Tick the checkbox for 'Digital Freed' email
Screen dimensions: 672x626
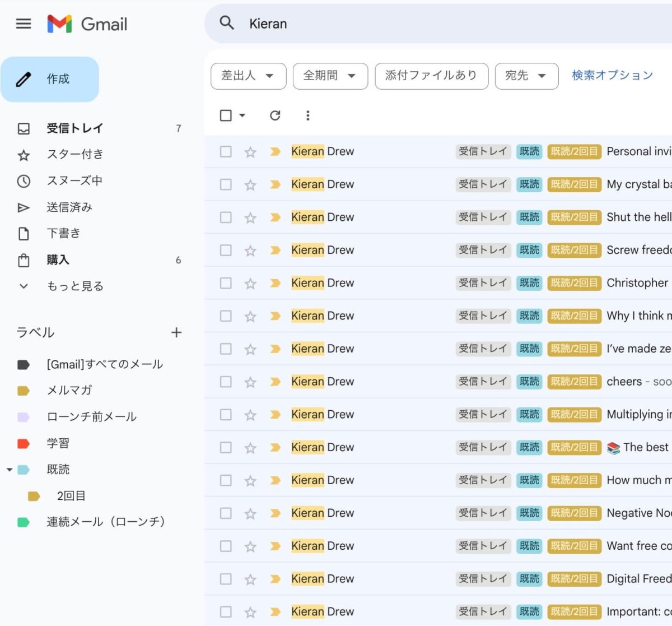coord(226,579)
